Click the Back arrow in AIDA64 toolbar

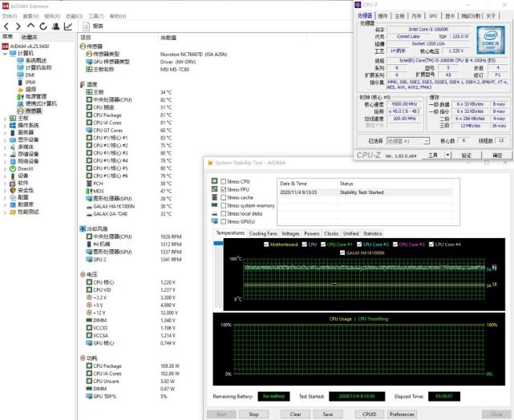(6, 26)
